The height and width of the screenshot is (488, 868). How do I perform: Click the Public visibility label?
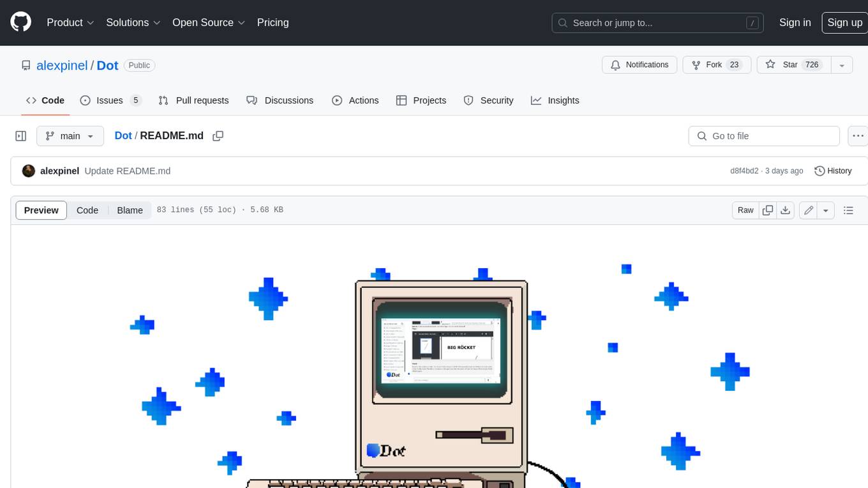pos(139,65)
